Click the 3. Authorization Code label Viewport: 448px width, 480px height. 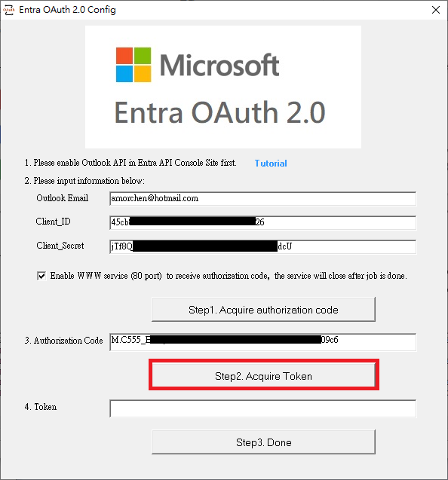pos(64,341)
